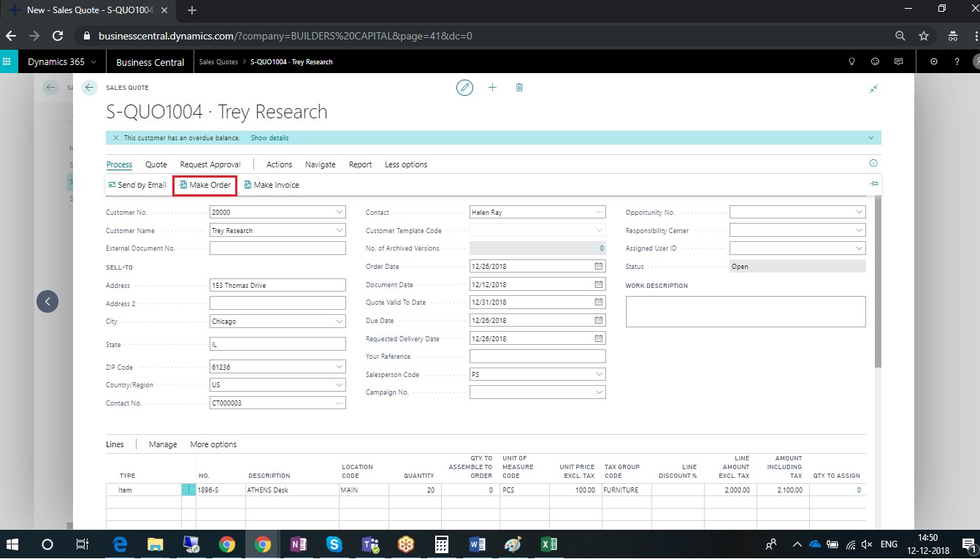
Task: Expand Opportunity No. dropdown
Action: 859,212
